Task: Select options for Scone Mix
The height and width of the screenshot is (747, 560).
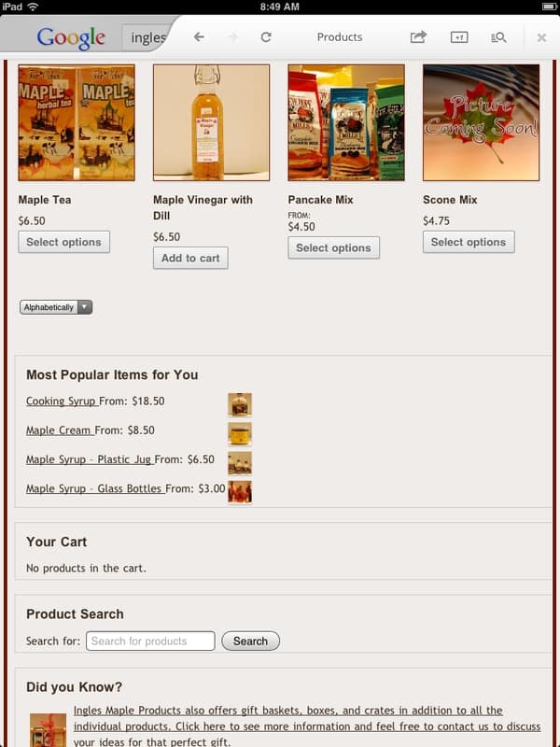Action: pos(469,242)
